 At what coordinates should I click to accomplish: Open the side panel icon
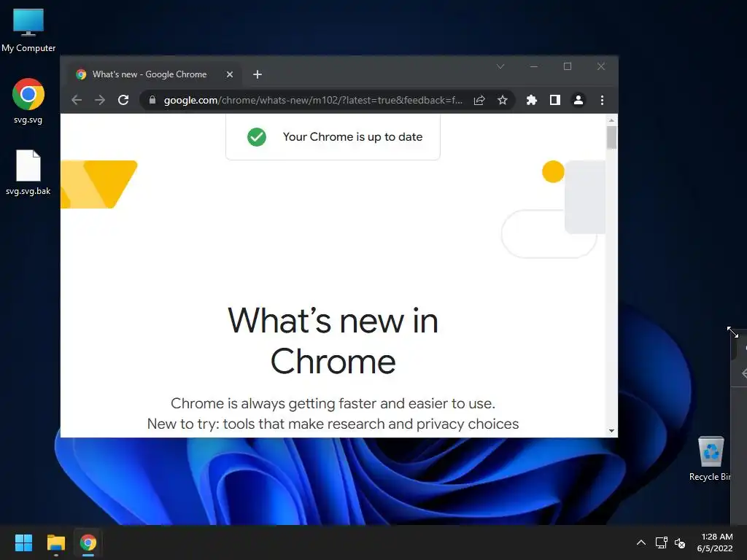point(555,100)
